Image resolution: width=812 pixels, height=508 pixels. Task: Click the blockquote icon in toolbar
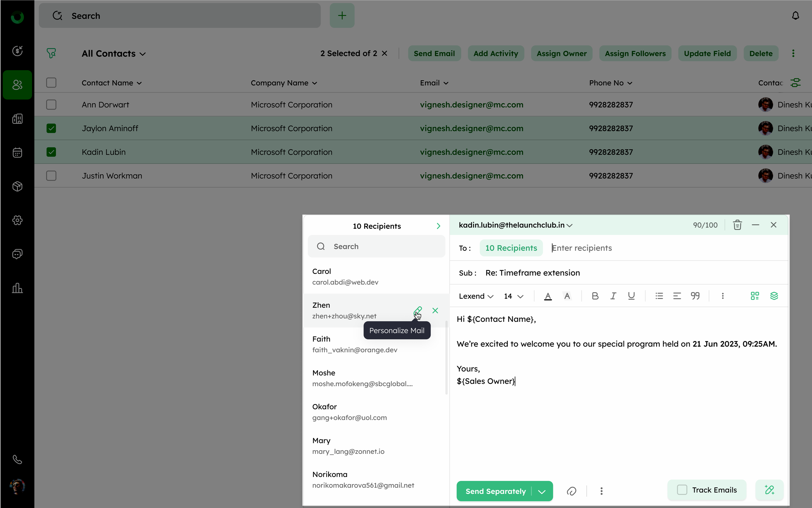coord(695,296)
